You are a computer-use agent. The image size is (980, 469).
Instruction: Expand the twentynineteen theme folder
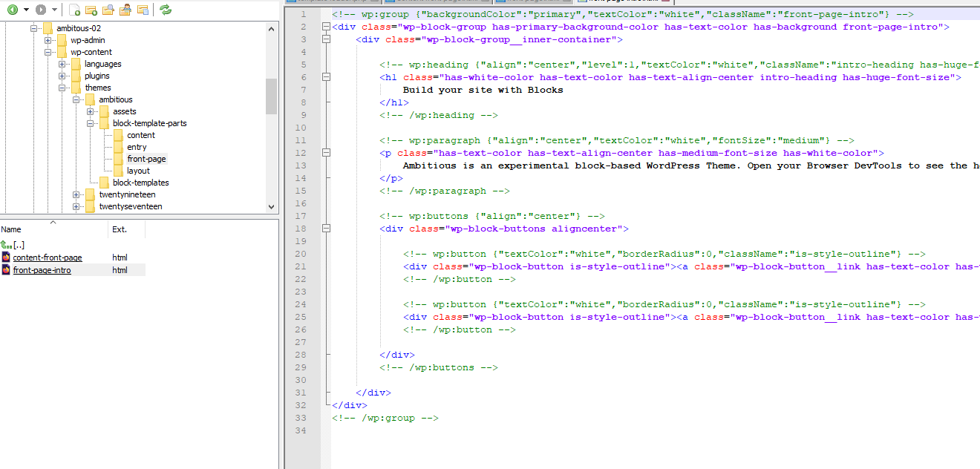click(x=76, y=194)
